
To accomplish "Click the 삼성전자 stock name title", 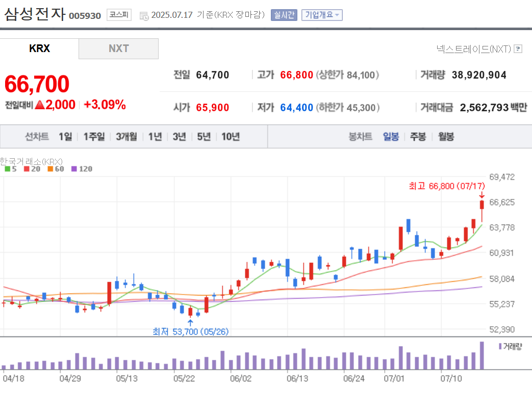I will (x=35, y=14).
